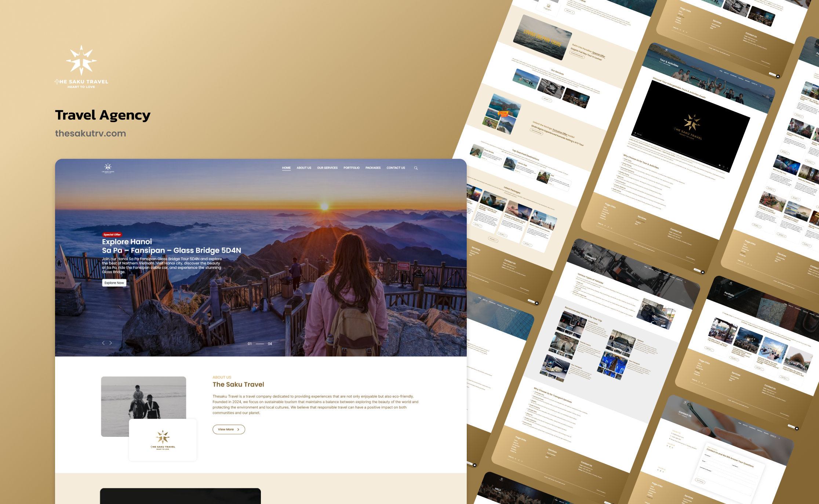The height and width of the screenshot is (504, 819).
Task: Navigate to PORTFOLIO menu item
Action: click(352, 168)
